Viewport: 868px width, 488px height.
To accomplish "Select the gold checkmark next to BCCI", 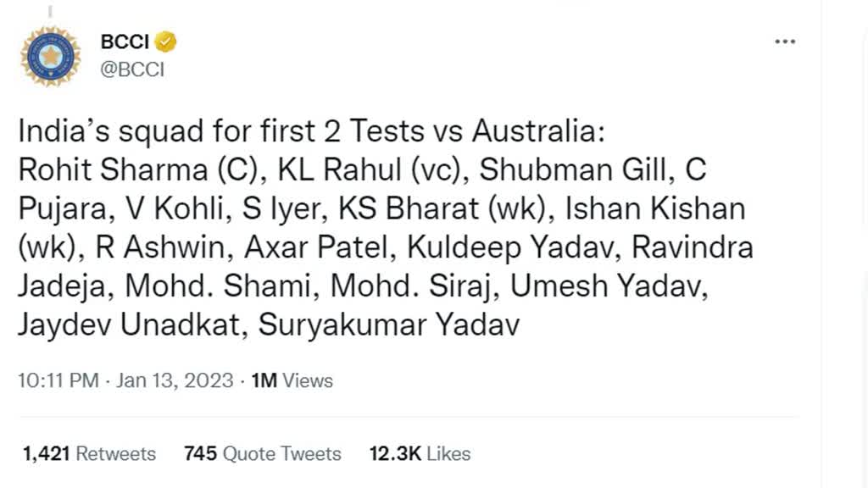I will 167,41.
